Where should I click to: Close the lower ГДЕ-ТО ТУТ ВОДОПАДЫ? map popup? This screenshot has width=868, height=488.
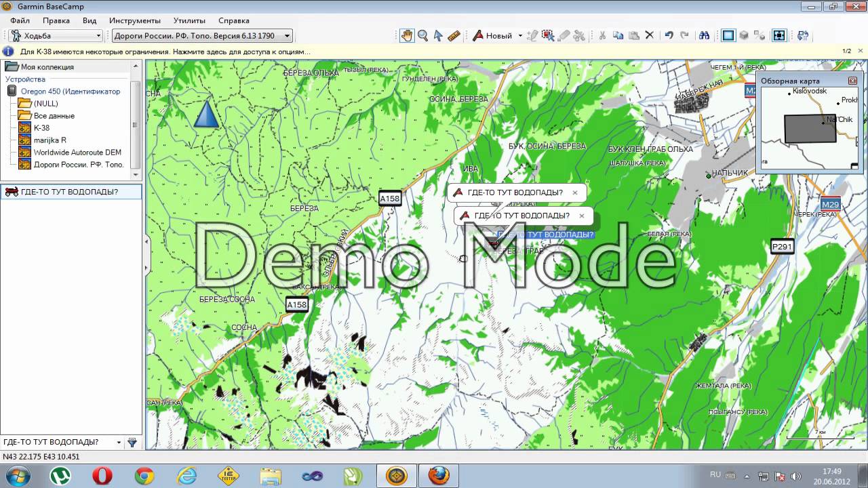pyautogui.click(x=582, y=216)
